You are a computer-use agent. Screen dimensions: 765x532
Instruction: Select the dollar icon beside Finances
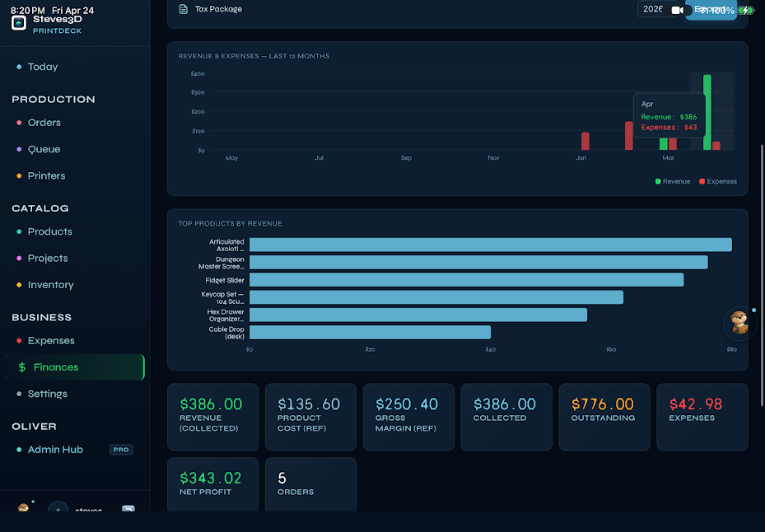tap(22, 366)
